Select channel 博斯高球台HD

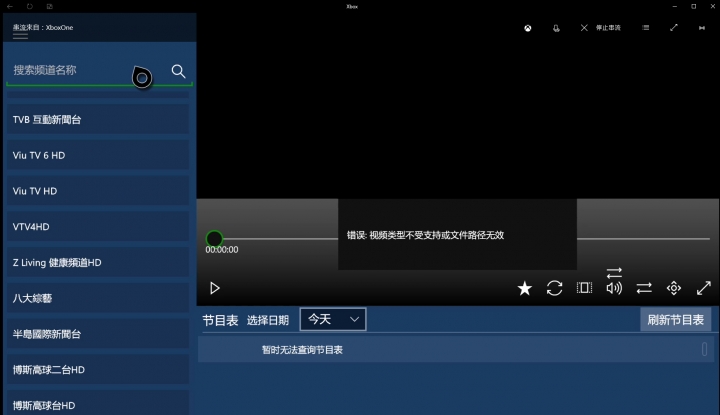pos(98,403)
